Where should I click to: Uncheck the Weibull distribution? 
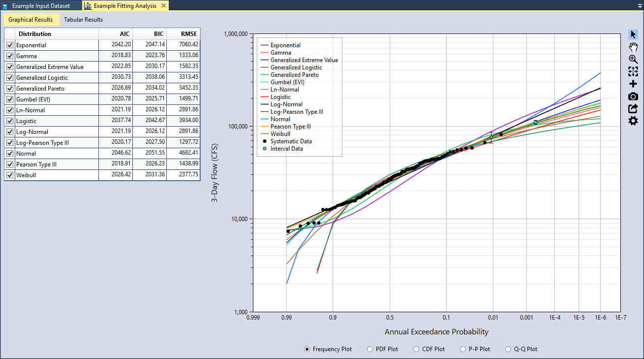(9, 175)
